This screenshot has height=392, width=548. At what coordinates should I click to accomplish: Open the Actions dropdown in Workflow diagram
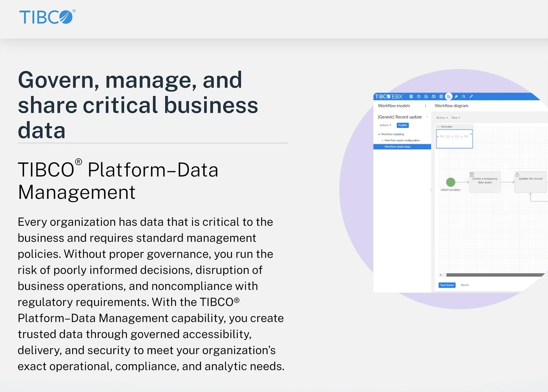click(442, 118)
